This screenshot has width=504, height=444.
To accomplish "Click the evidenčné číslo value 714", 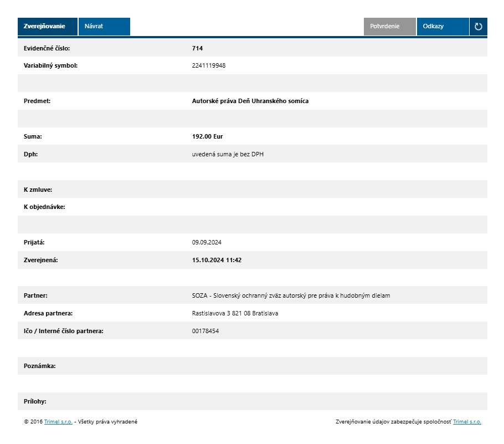I will pos(197,48).
